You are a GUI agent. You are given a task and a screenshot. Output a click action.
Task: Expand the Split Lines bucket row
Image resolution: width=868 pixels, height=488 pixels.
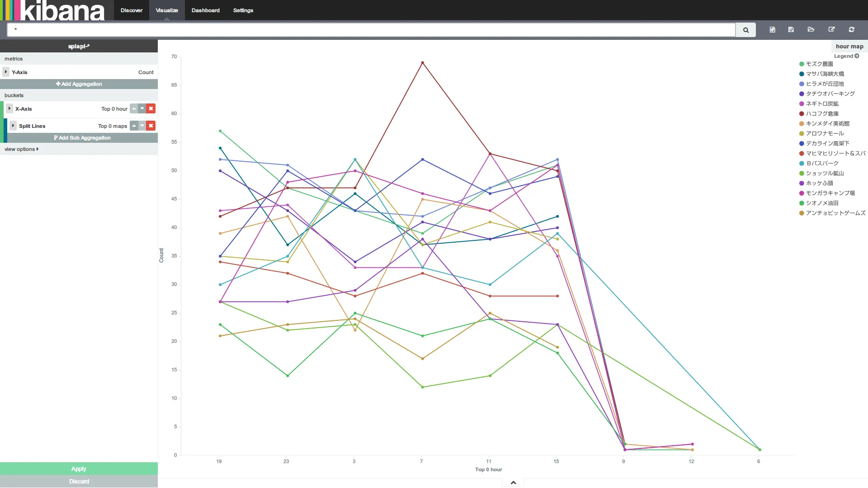click(x=13, y=126)
